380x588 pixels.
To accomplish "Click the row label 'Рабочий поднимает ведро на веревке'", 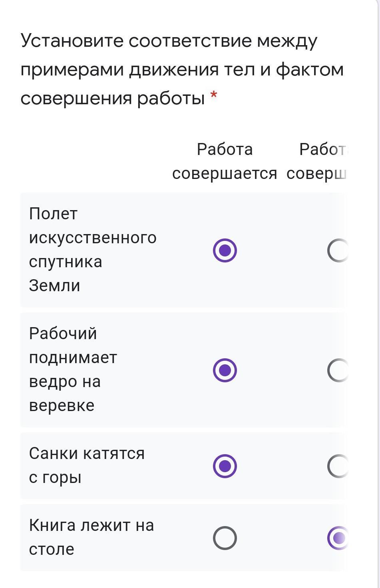I will click(73, 369).
